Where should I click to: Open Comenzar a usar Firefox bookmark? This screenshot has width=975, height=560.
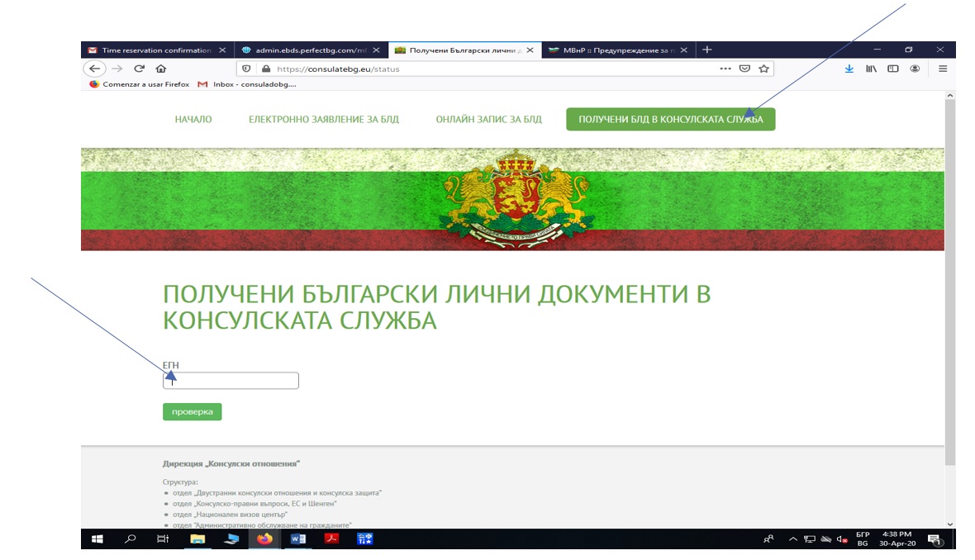tap(140, 84)
